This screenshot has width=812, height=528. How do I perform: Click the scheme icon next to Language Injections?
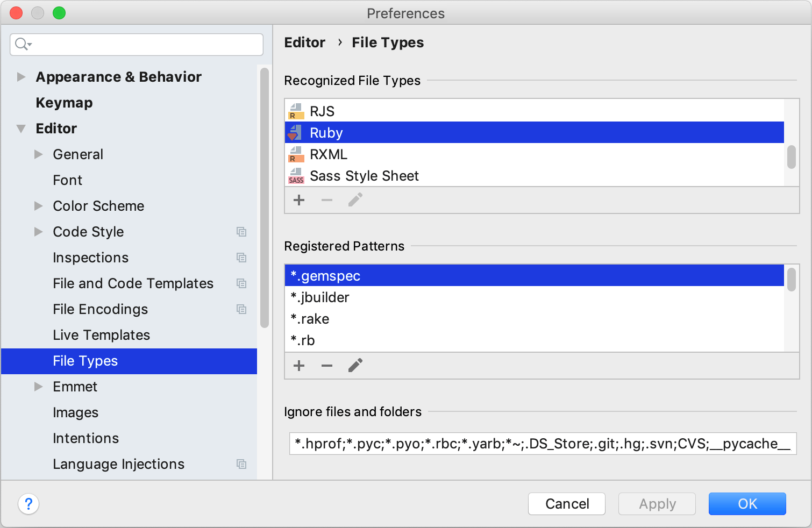(241, 464)
